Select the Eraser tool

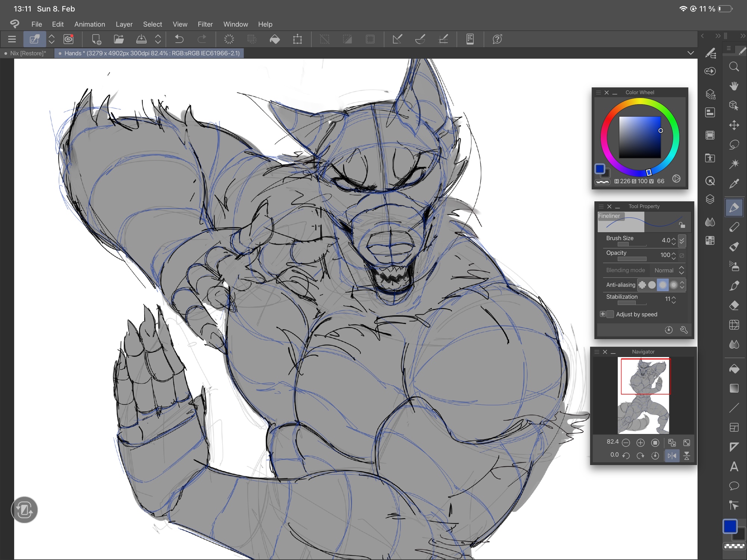(x=734, y=305)
